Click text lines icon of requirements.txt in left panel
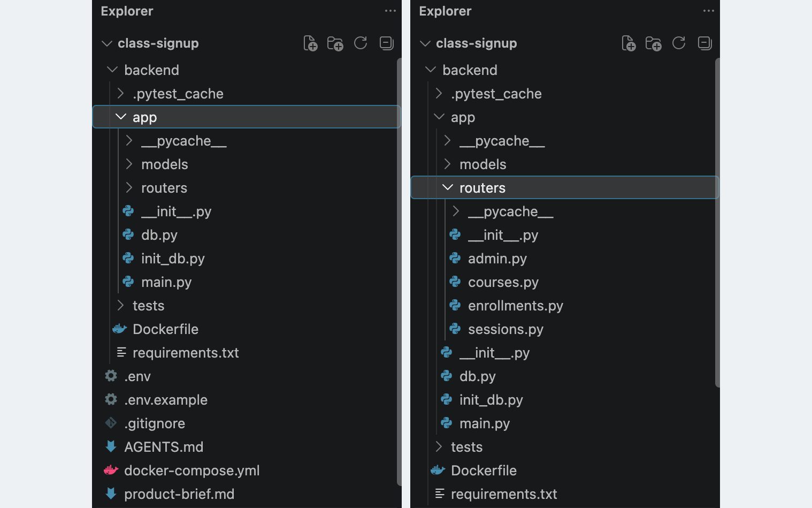812x508 pixels. 121,352
